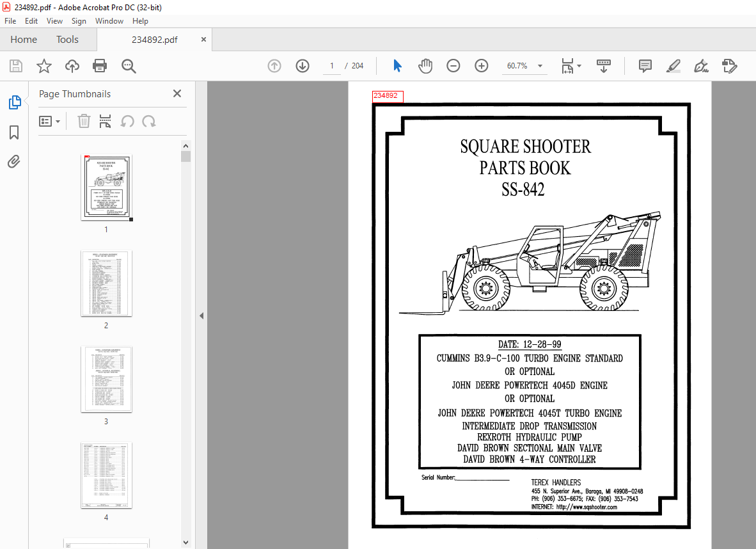The width and height of the screenshot is (756, 549).
Task: Switch to the Tools tab
Action: pos(67,40)
